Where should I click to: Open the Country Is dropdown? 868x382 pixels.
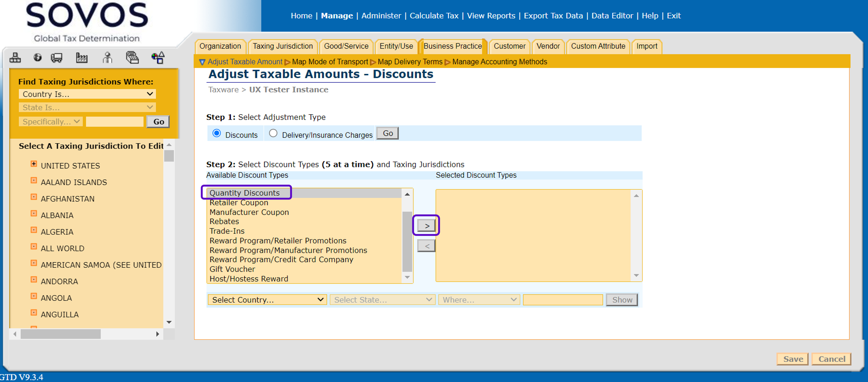click(87, 94)
